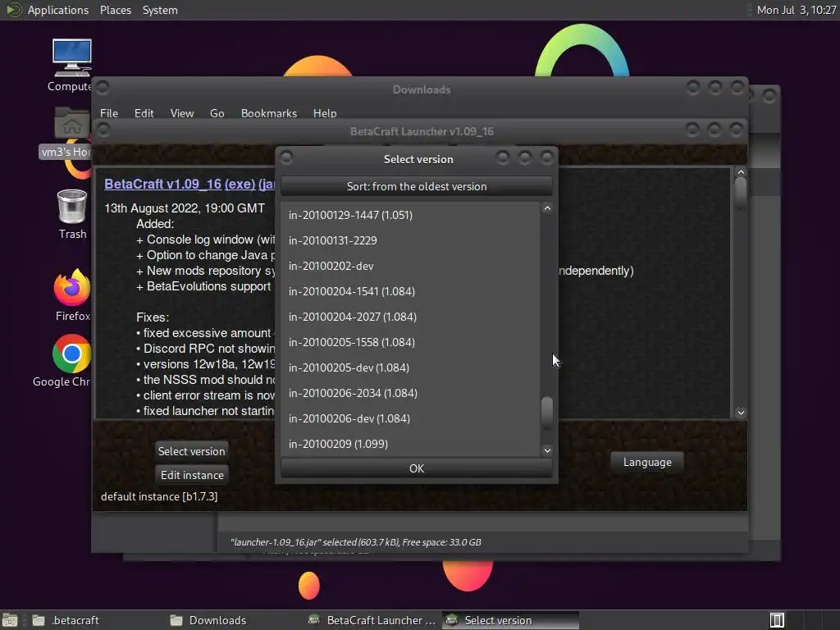Select version in-20100204-1541 (1.084)
The width and height of the screenshot is (840, 630).
tap(410, 291)
